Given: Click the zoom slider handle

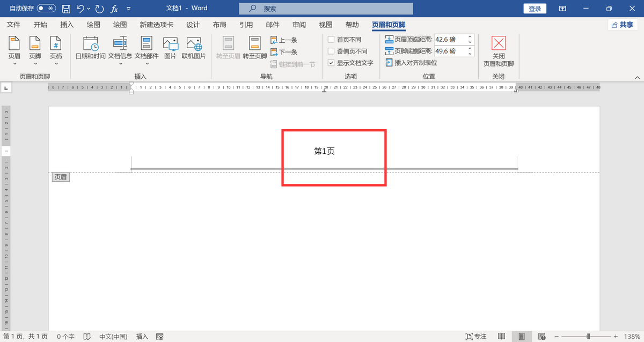Looking at the screenshot, I should coord(589,337).
